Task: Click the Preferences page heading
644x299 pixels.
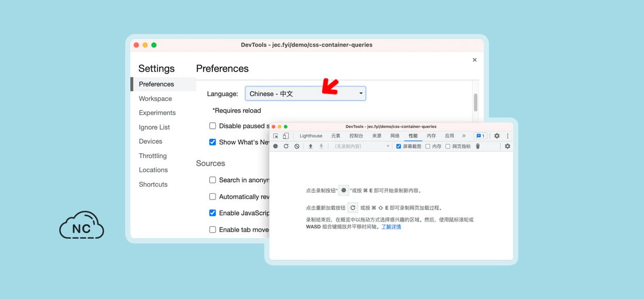Action: click(223, 69)
